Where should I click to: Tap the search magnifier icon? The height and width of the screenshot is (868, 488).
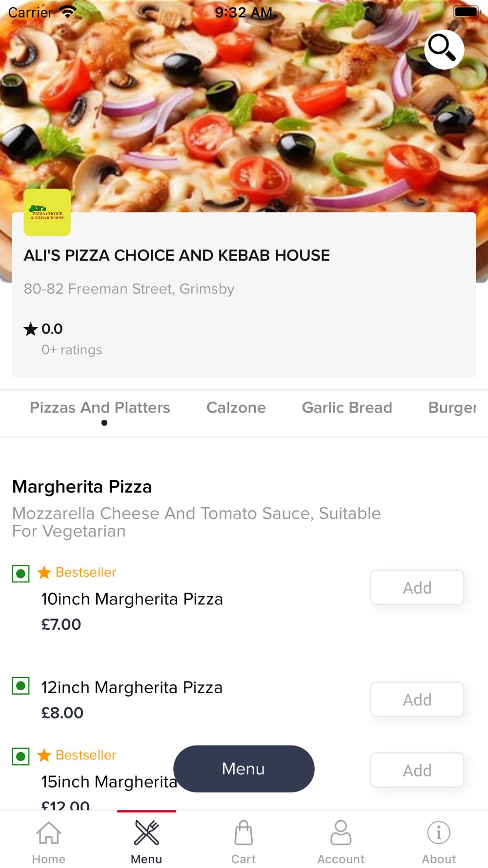[x=443, y=49]
